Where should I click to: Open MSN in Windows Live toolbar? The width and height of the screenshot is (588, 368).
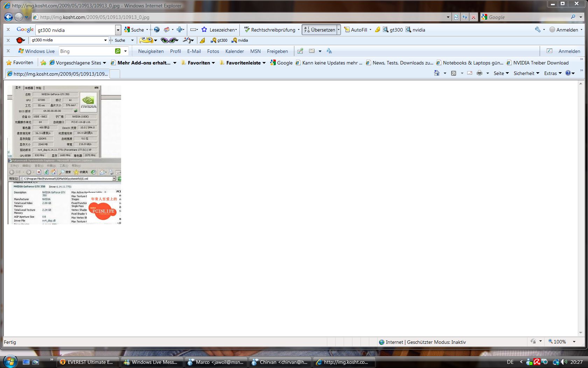(255, 51)
